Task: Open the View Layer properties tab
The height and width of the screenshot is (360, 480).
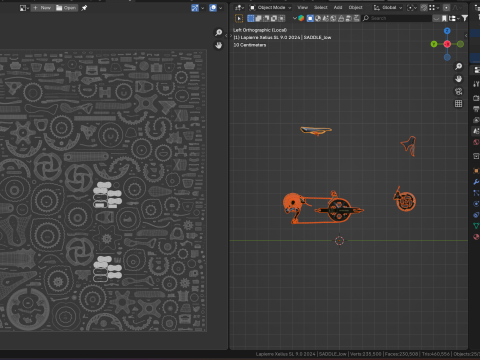Action: (x=476, y=120)
